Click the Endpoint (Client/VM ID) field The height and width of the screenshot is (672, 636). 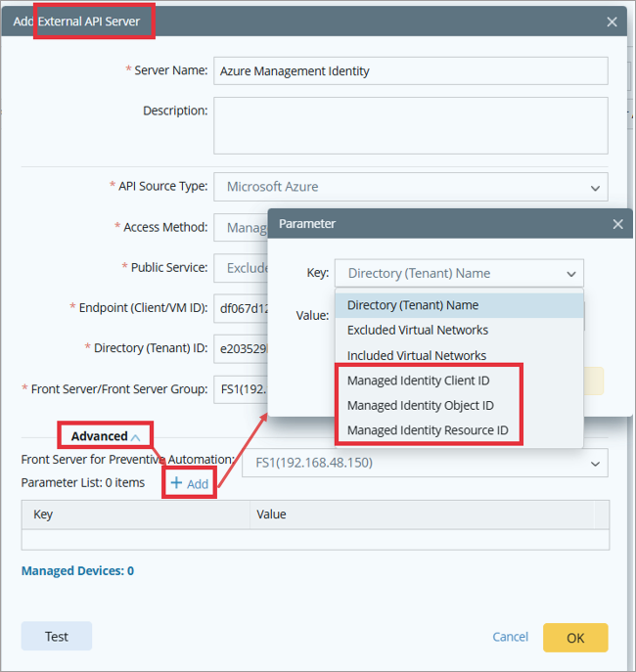coord(240,308)
